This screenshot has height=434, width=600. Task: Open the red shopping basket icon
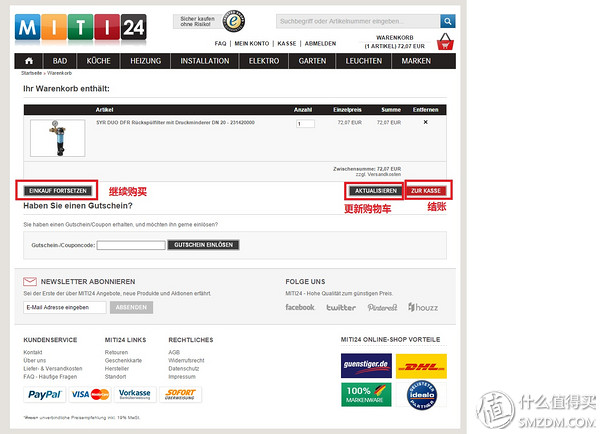[x=445, y=42]
